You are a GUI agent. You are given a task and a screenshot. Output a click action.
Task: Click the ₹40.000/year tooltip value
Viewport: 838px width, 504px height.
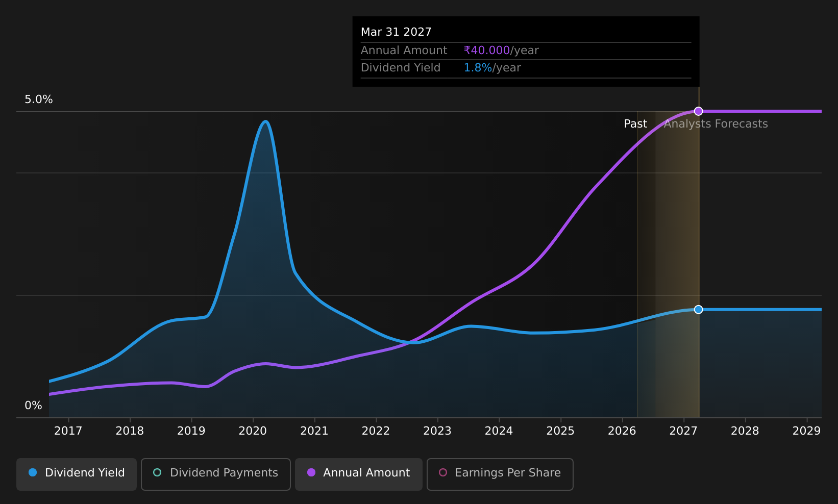[x=501, y=51]
